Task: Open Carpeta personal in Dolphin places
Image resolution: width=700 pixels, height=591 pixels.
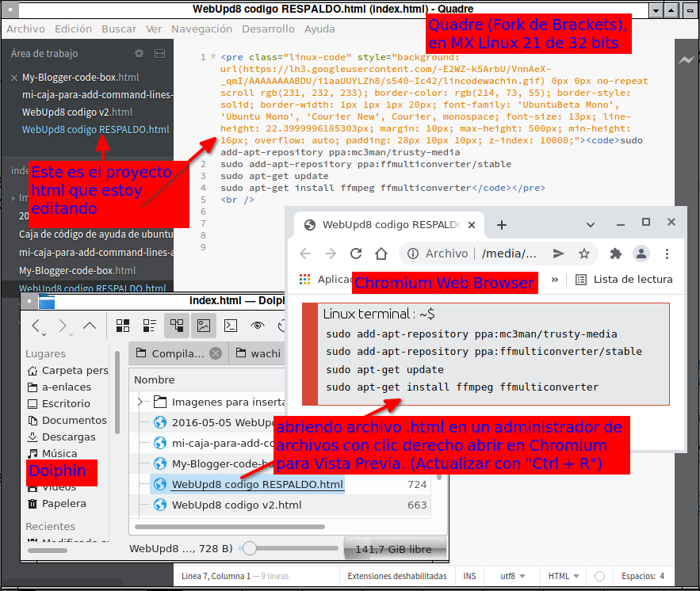Action: (x=68, y=371)
